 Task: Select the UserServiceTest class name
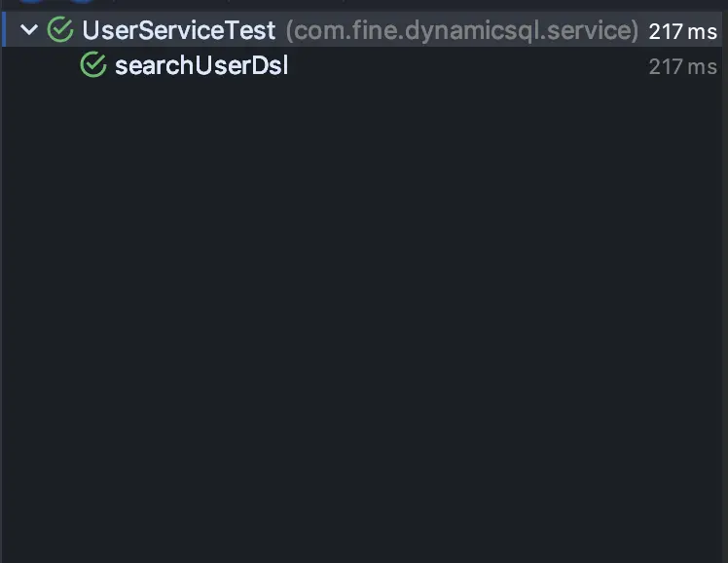click(179, 30)
